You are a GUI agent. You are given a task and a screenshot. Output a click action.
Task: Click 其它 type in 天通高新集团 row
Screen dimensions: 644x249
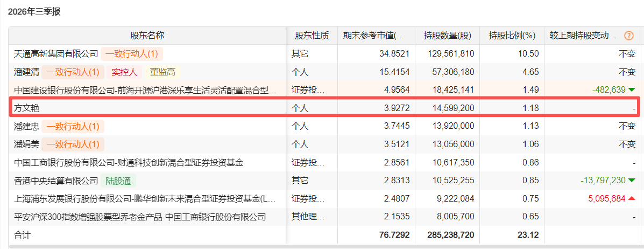300,53
